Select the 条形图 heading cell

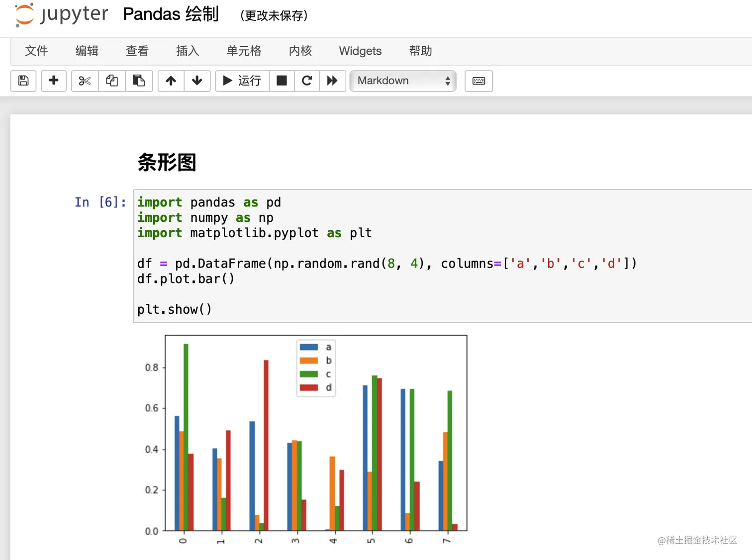click(x=167, y=162)
